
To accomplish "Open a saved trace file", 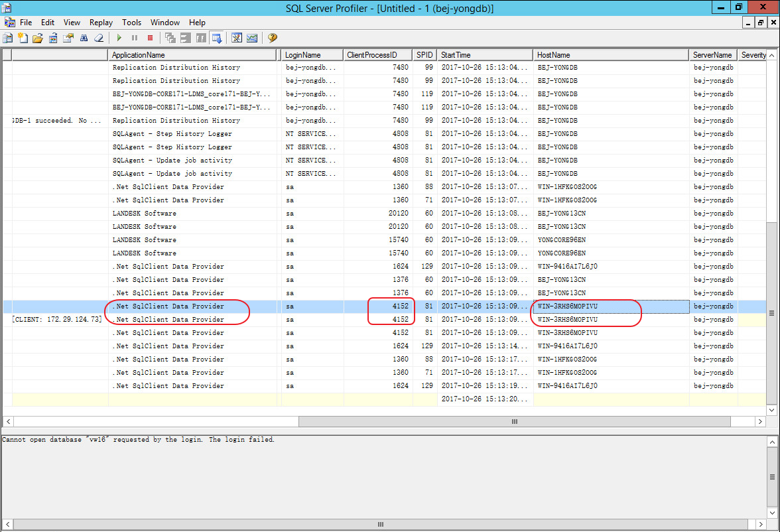I will pyautogui.click(x=38, y=38).
